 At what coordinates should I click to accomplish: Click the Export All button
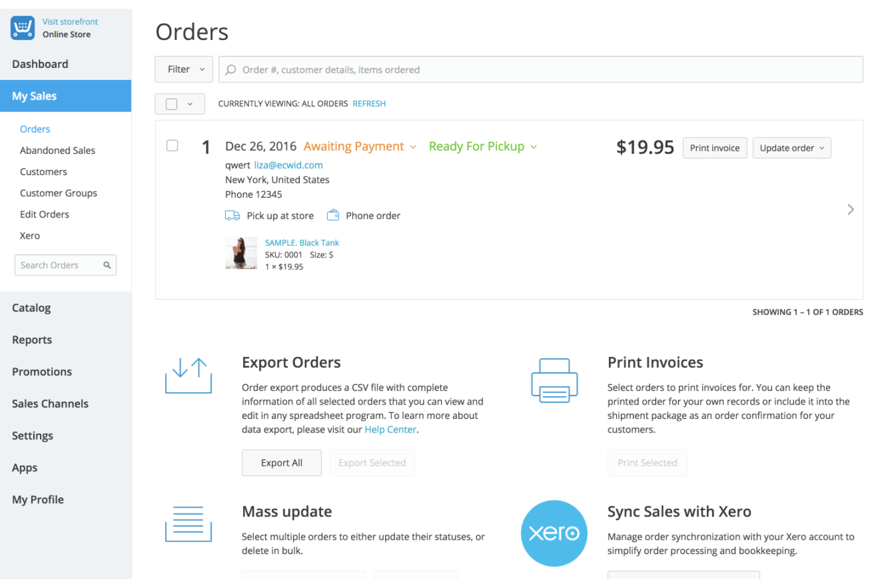281,462
